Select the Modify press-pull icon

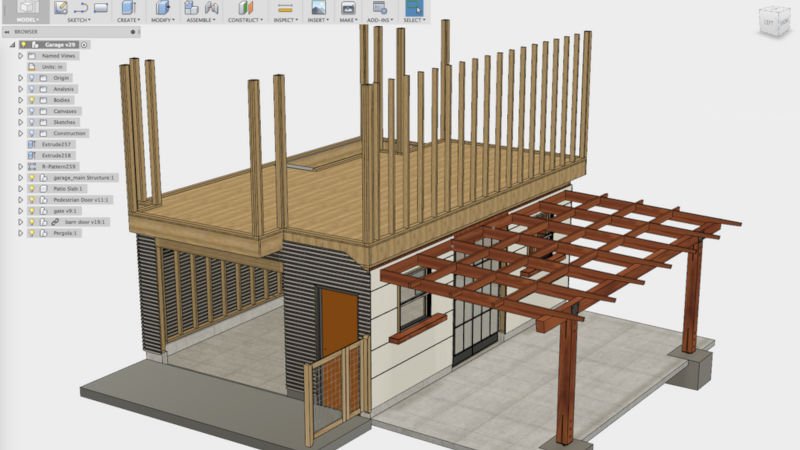tap(160, 7)
